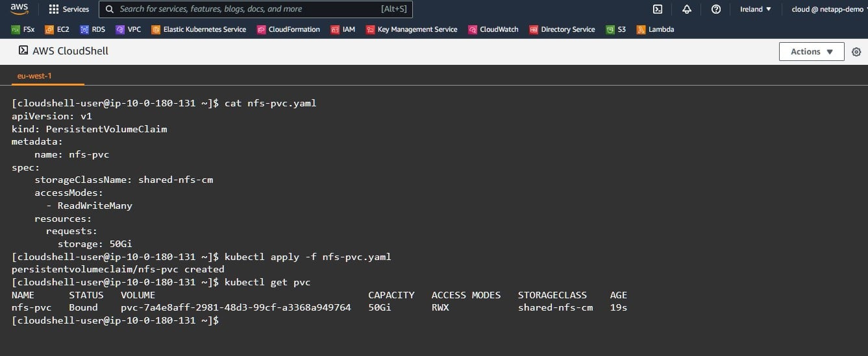The height and width of the screenshot is (356, 868).
Task: Open Elastic Kubernetes Service bookmark
Action: [199, 29]
